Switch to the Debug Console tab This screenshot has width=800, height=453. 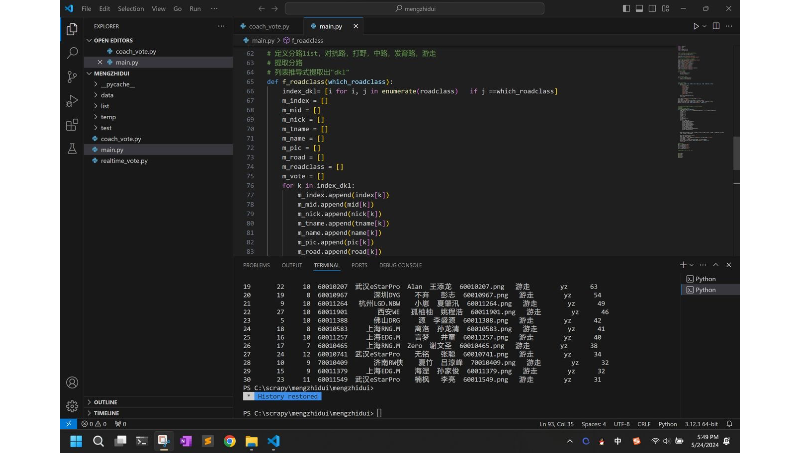(x=401, y=265)
